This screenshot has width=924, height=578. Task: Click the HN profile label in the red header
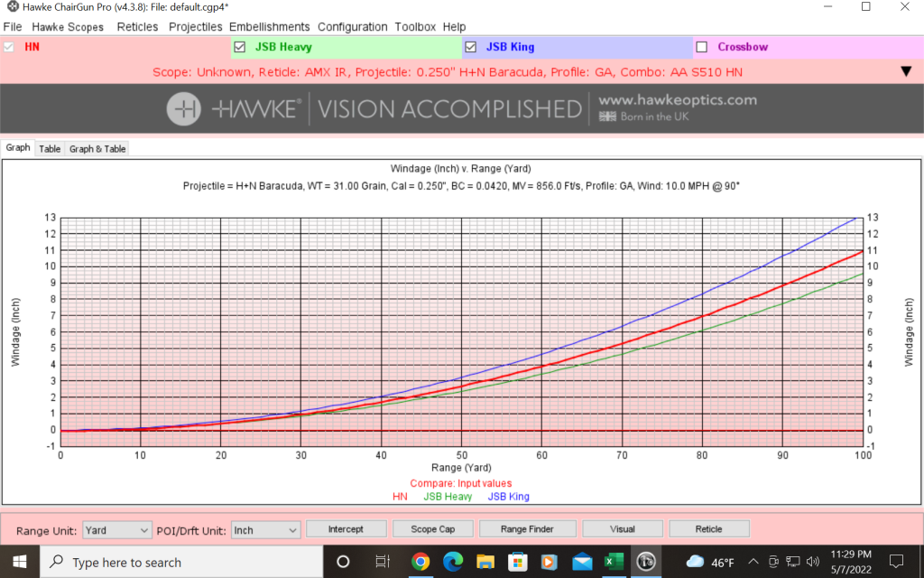pyautogui.click(x=32, y=47)
